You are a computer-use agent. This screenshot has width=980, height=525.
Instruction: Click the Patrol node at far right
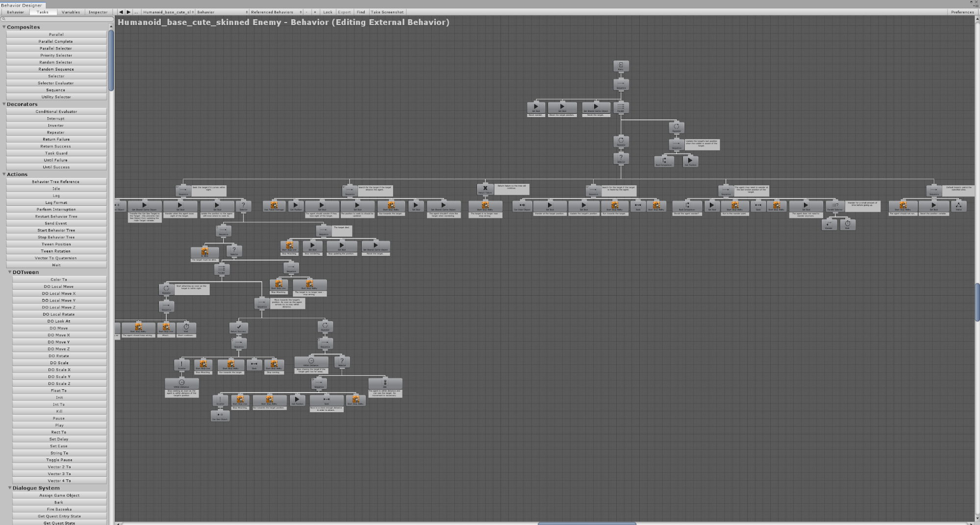(x=958, y=206)
